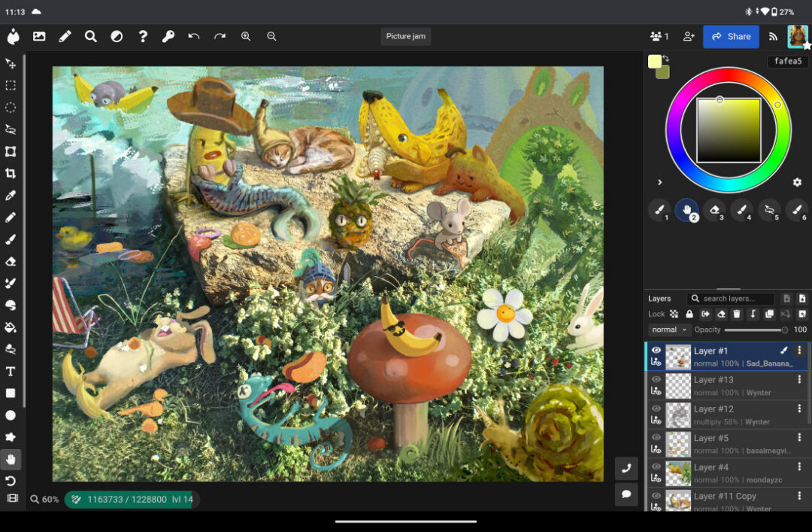Select hand tool preset slot 2
812x532 pixels.
pyautogui.click(x=687, y=210)
